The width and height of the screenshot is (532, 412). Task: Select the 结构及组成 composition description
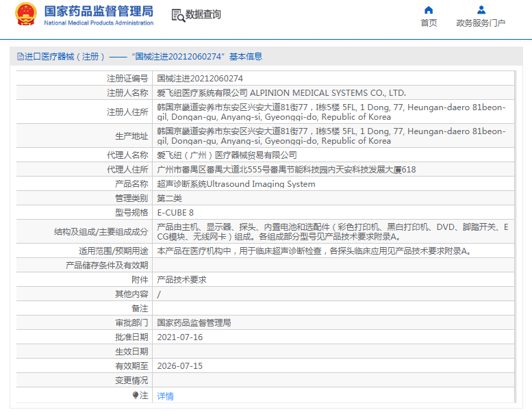tap(333, 231)
